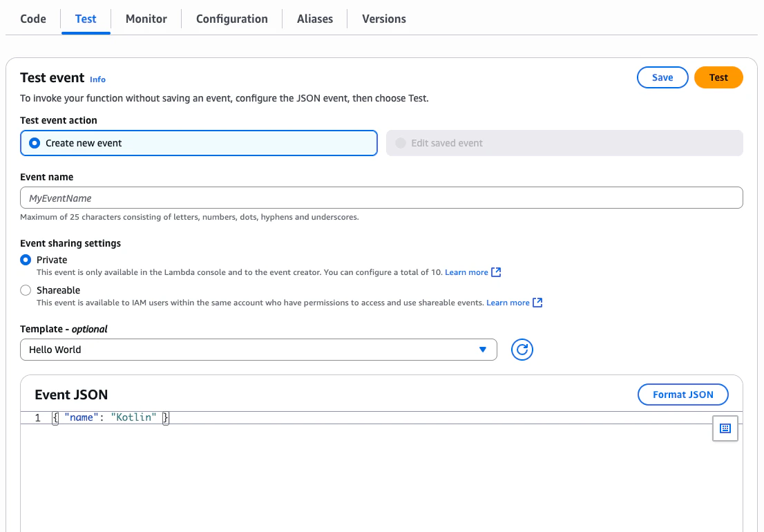
Task: Open the editor keyboard shortcuts icon
Action: [725, 428]
